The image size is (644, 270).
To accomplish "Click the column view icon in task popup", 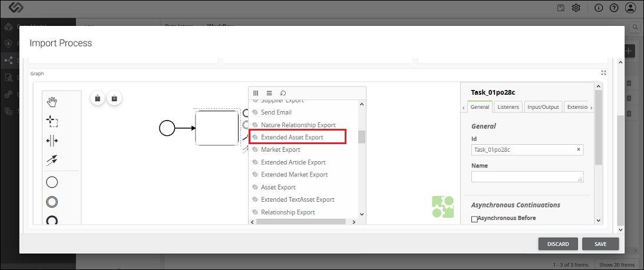I will 256,93.
